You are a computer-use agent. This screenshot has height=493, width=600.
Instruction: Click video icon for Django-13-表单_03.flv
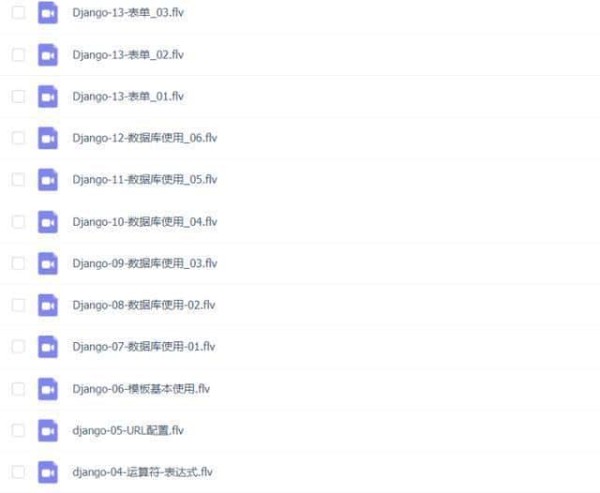pyautogui.click(x=48, y=13)
